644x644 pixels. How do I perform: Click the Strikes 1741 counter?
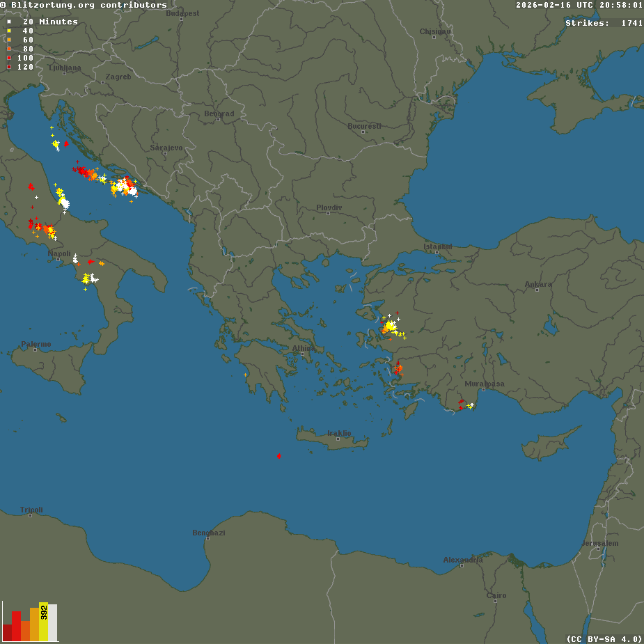[x=604, y=23]
